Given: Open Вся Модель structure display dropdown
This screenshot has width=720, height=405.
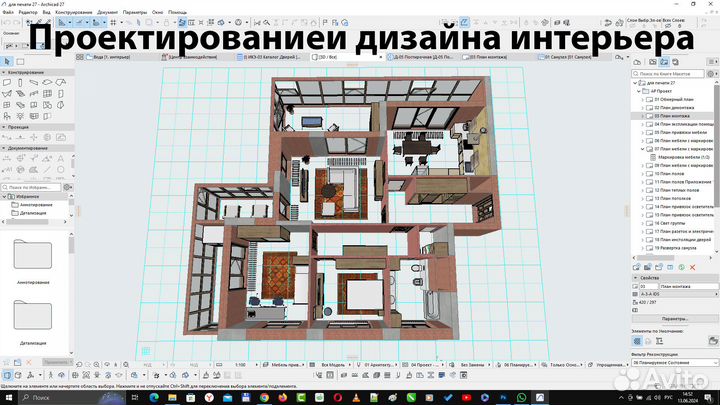Looking at the screenshot, I should (332, 365).
